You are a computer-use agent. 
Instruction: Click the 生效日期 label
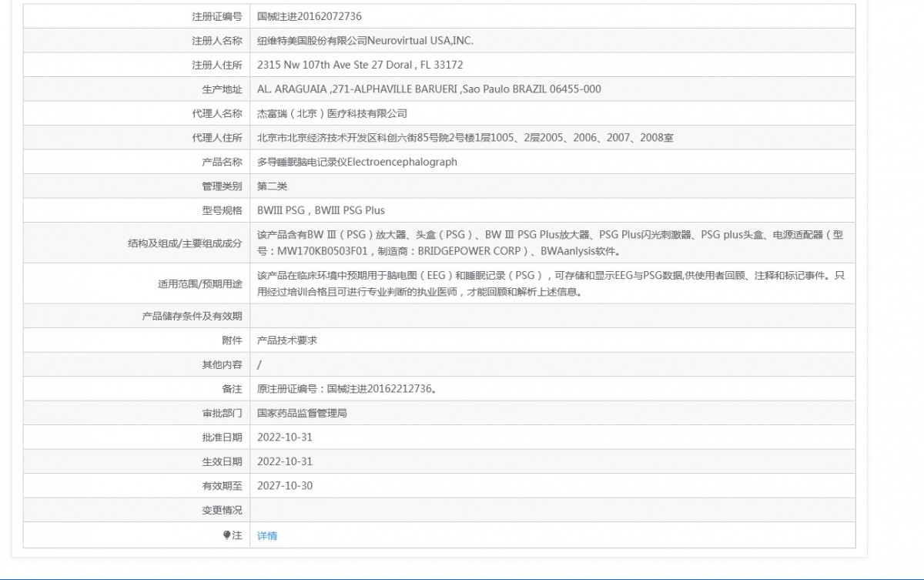(x=222, y=461)
